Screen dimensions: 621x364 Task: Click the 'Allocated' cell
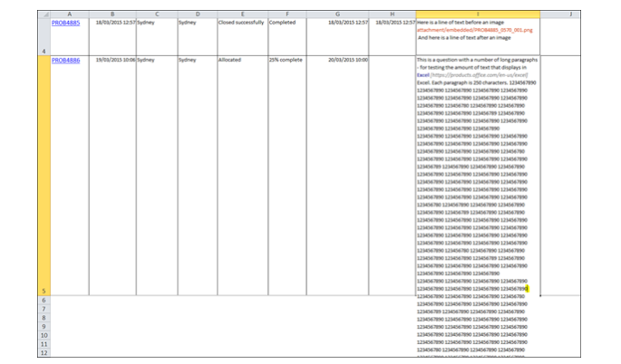coord(243,176)
